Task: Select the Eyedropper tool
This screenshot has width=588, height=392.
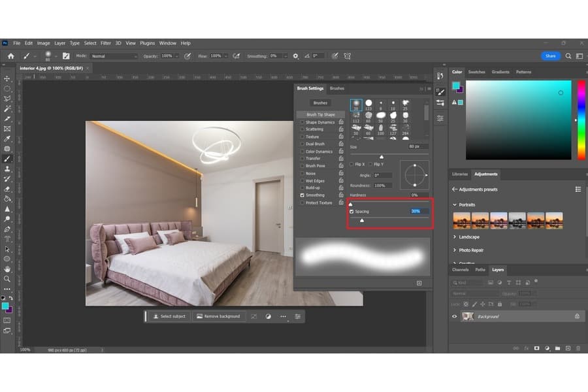Action: click(7, 139)
